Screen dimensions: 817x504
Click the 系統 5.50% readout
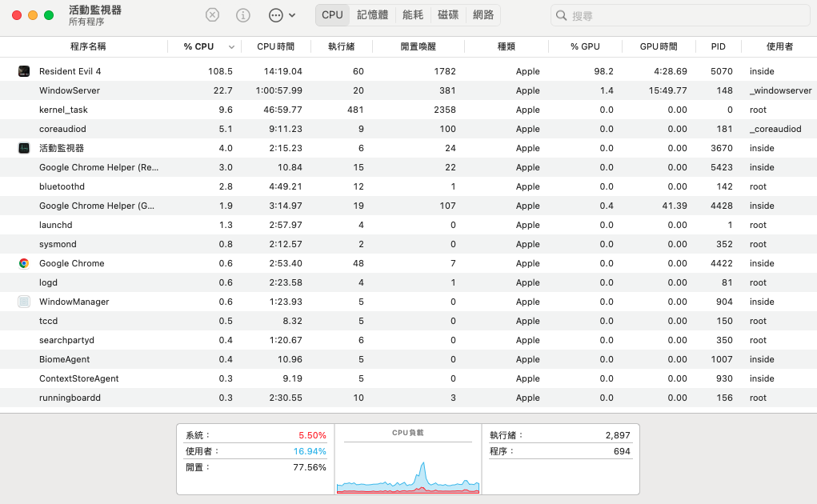coord(256,435)
